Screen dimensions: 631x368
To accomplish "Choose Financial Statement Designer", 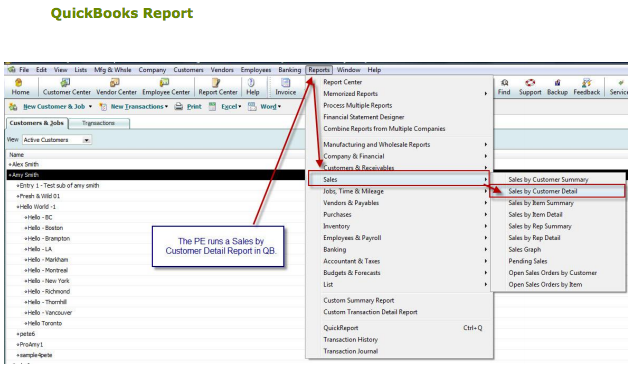I will point(364,117).
